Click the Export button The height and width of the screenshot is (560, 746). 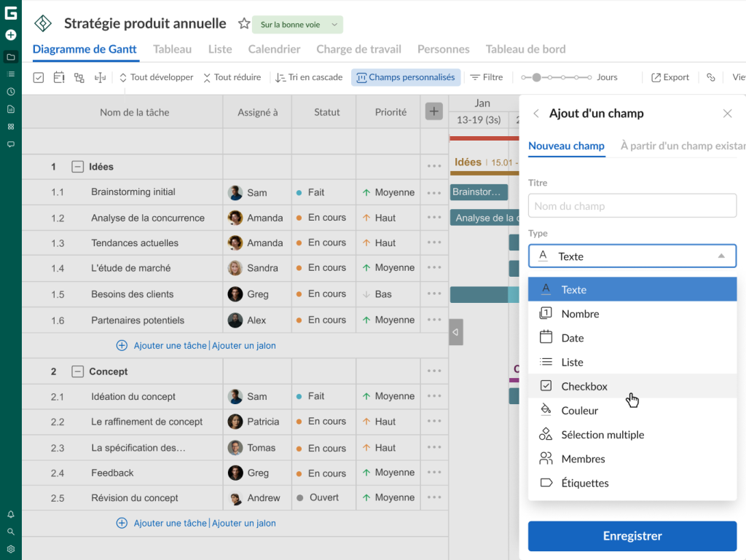[670, 77]
